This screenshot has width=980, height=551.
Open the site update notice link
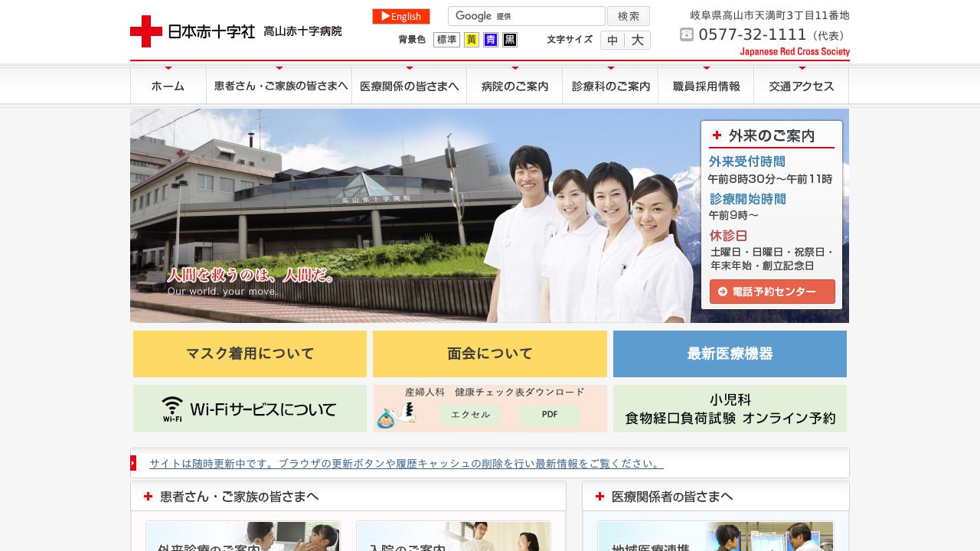[405, 463]
